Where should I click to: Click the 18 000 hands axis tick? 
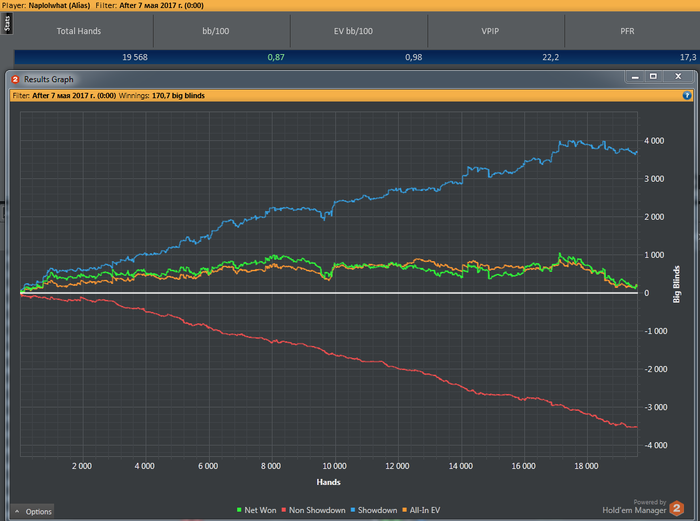coord(586,466)
